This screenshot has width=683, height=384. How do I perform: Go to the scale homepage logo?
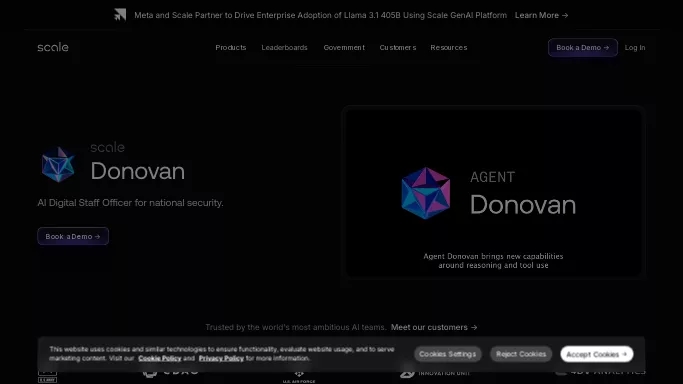pyautogui.click(x=53, y=47)
